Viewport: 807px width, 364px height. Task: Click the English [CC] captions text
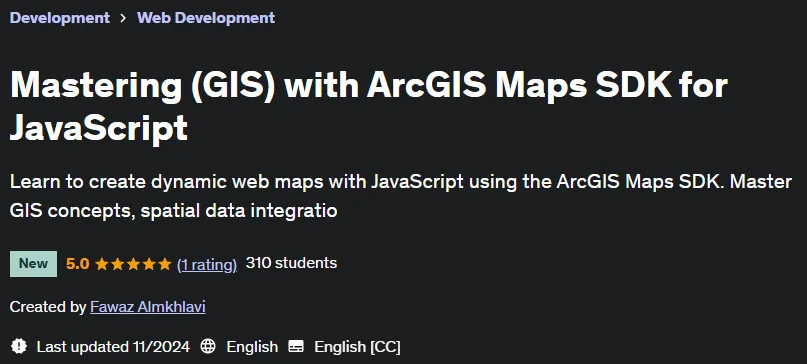click(357, 346)
